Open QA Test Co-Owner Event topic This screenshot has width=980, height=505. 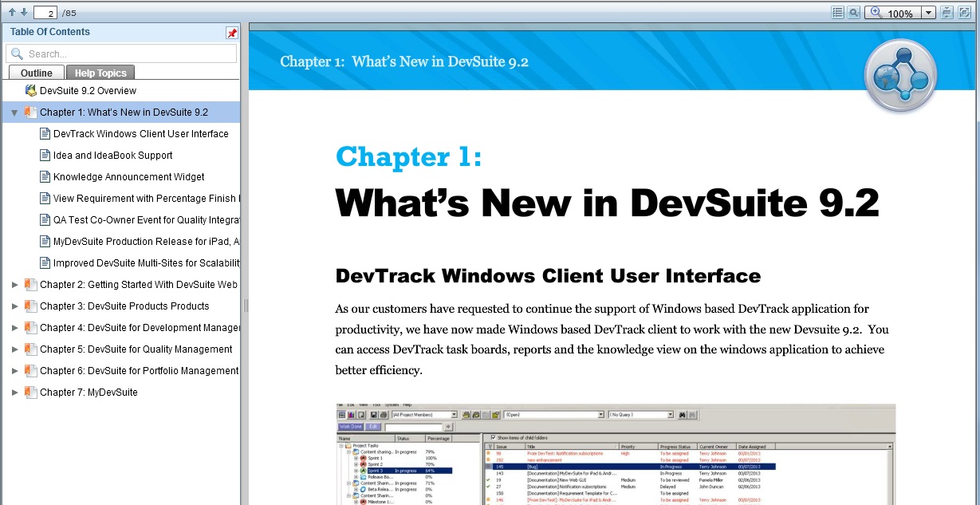pos(146,220)
